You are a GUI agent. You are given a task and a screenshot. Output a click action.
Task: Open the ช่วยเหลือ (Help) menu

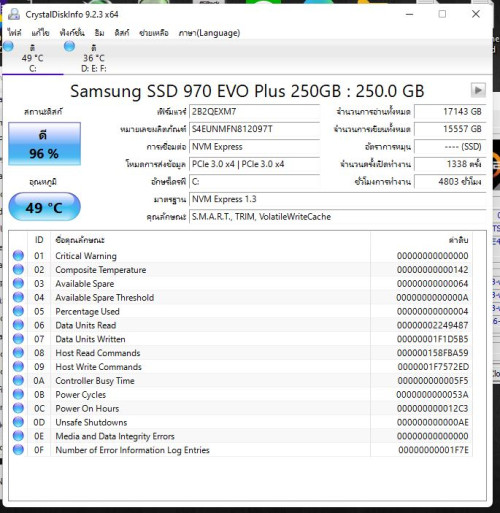coord(154,33)
